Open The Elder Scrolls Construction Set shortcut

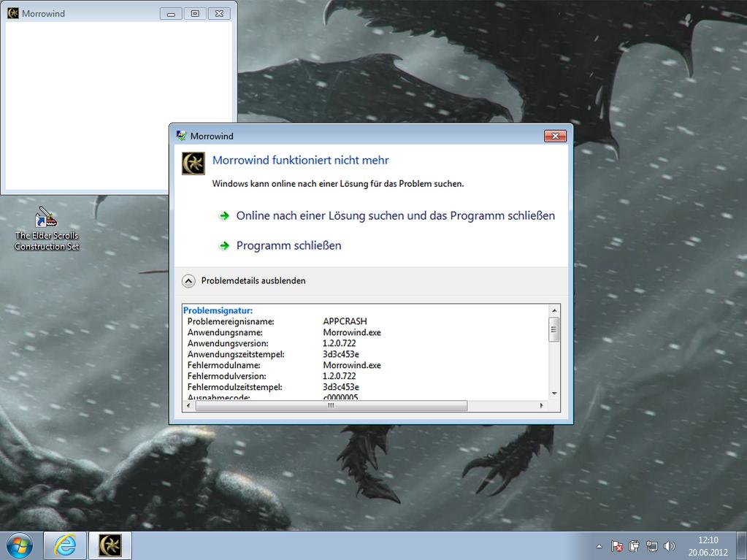pos(47,229)
